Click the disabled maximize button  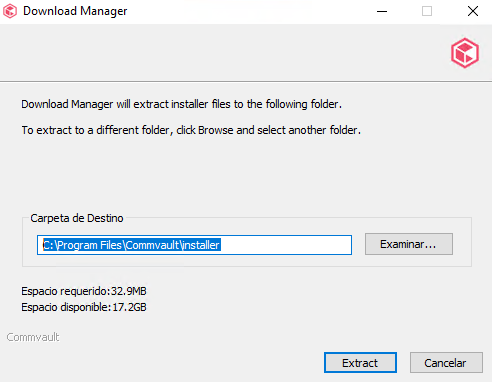(x=427, y=11)
